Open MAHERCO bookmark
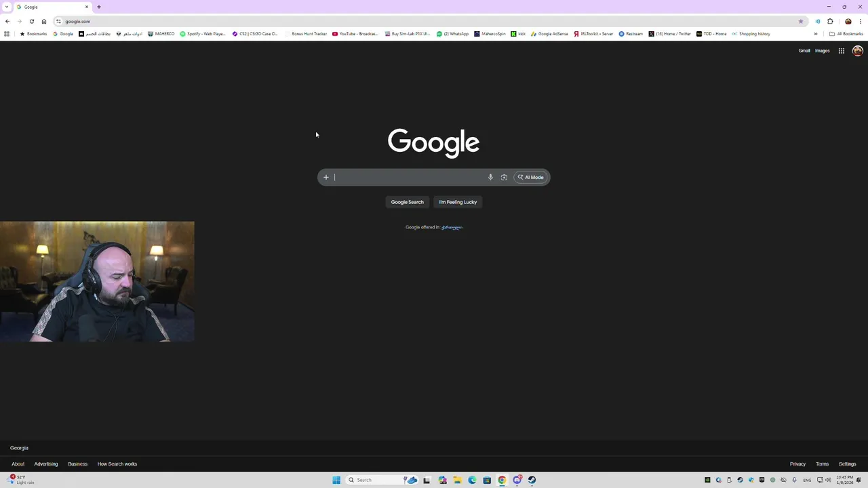 pos(161,34)
